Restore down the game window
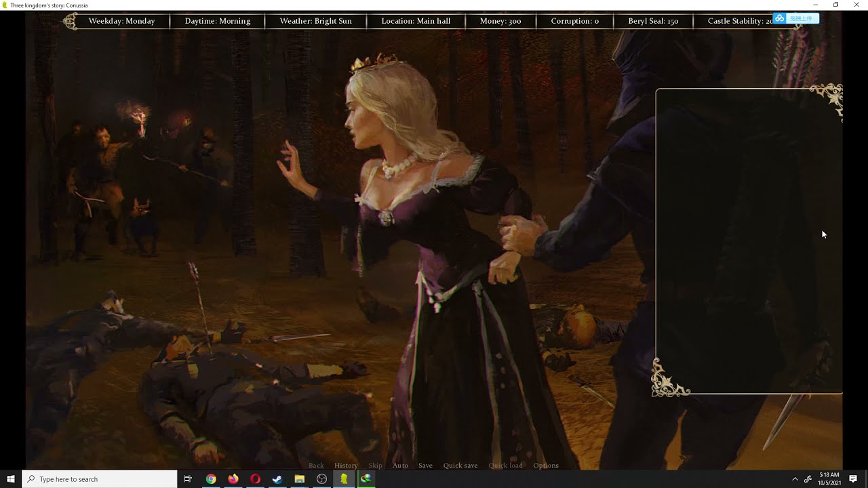The image size is (868, 488). [x=835, y=5]
